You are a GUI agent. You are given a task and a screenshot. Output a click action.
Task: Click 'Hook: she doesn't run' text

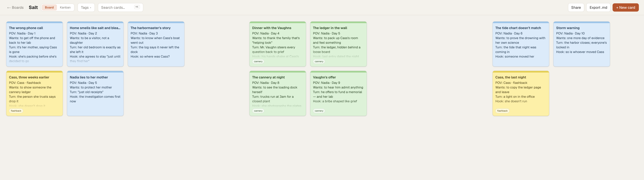511,101
